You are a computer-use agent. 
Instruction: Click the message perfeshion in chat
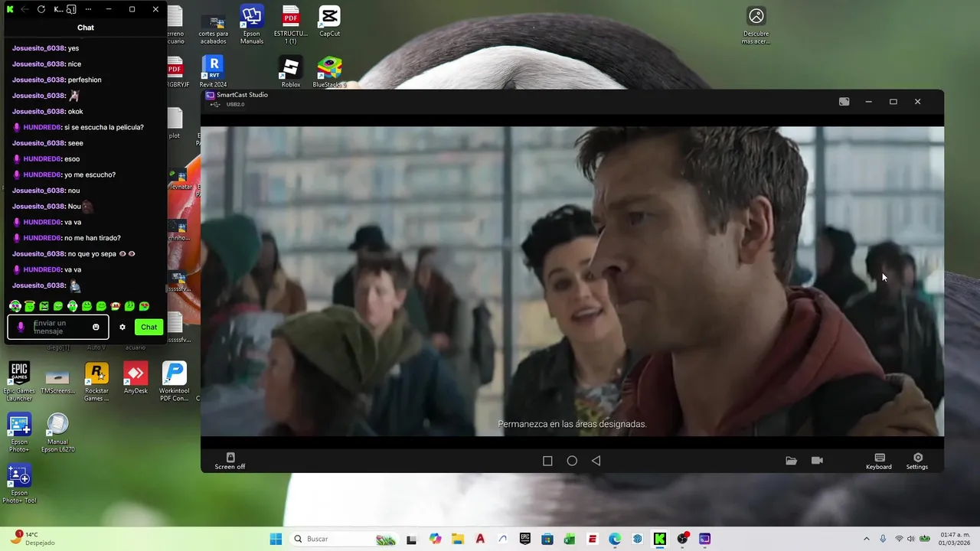84,80
